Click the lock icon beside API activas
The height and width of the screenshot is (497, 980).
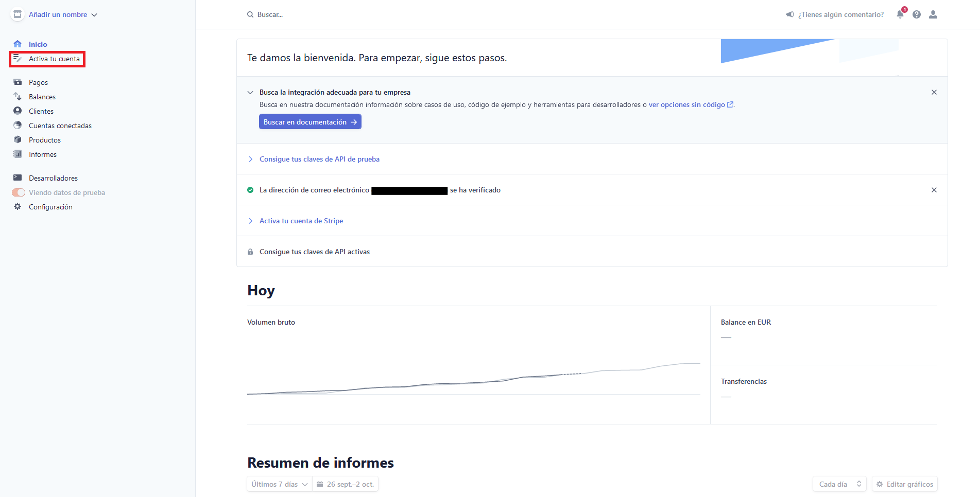[x=250, y=252]
